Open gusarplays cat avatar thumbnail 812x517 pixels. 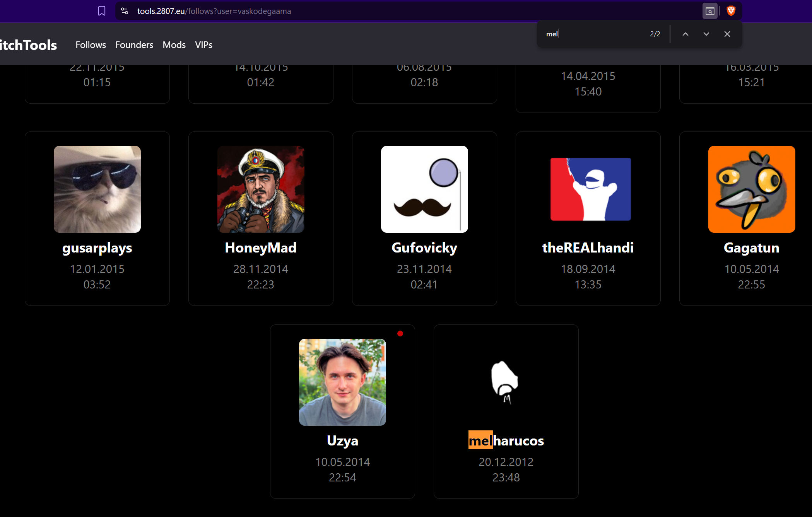point(97,189)
